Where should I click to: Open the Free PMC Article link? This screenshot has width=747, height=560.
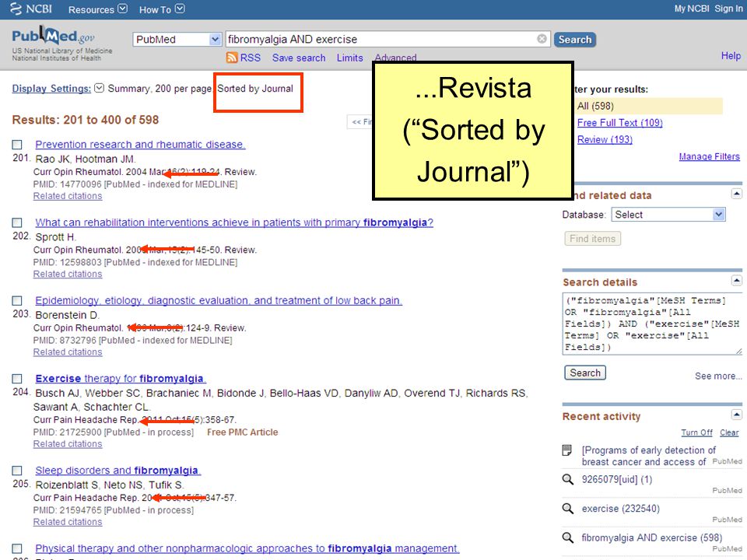pos(243,432)
